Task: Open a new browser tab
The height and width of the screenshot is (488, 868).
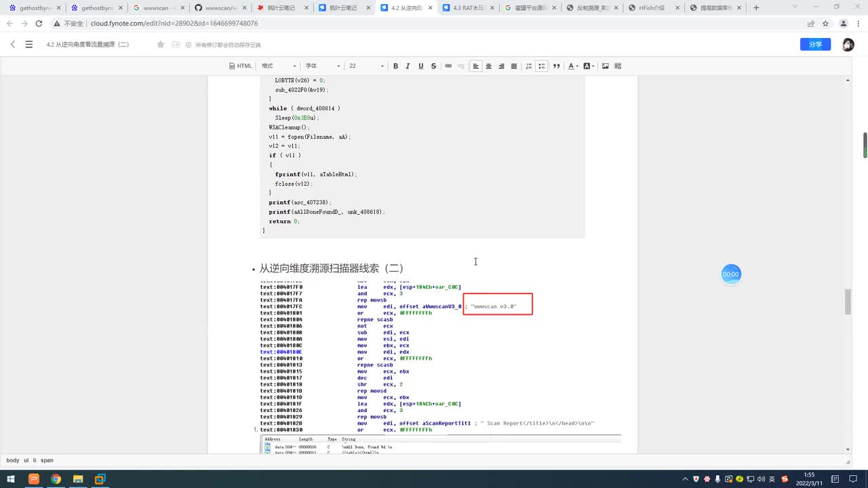Action: point(756,8)
